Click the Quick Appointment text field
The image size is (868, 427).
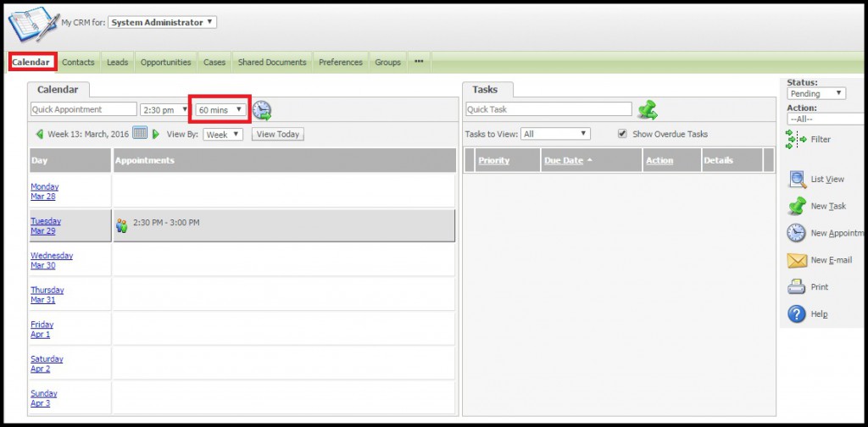tap(82, 109)
